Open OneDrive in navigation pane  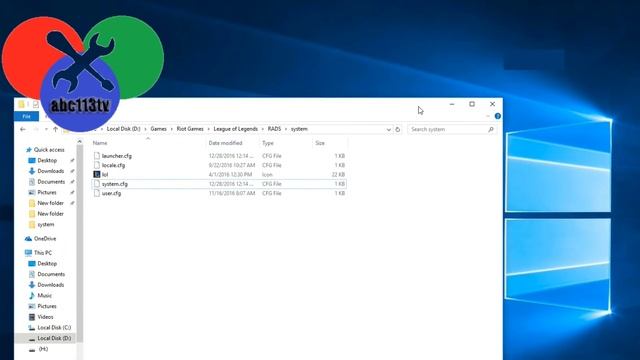[45, 239]
